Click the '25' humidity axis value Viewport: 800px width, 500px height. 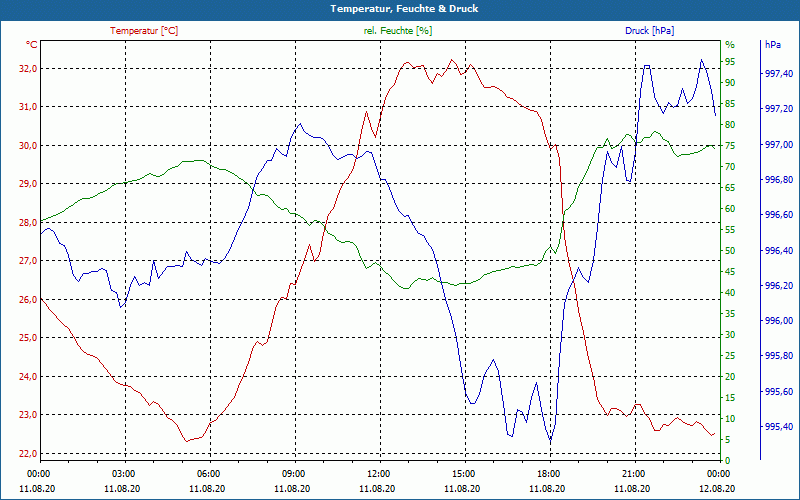click(730, 356)
